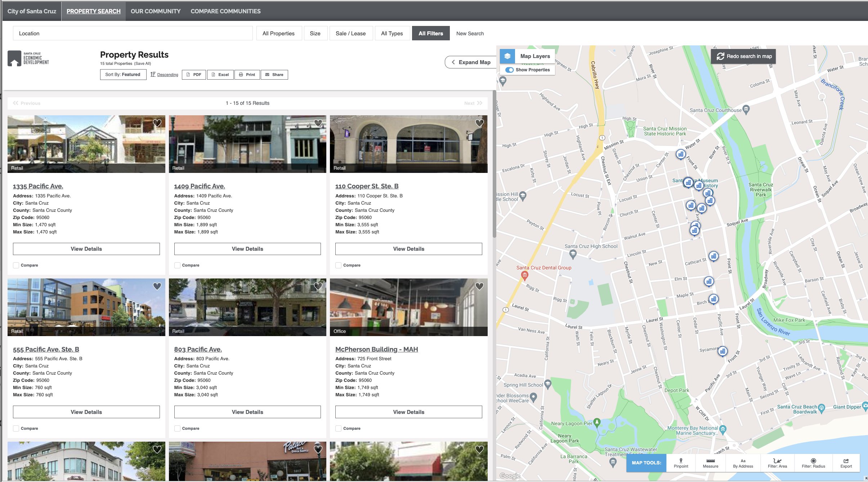This screenshot has width=868, height=482.
Task: Favorite the 1409 Pacific Ave. listing heart
Action: [x=318, y=123]
